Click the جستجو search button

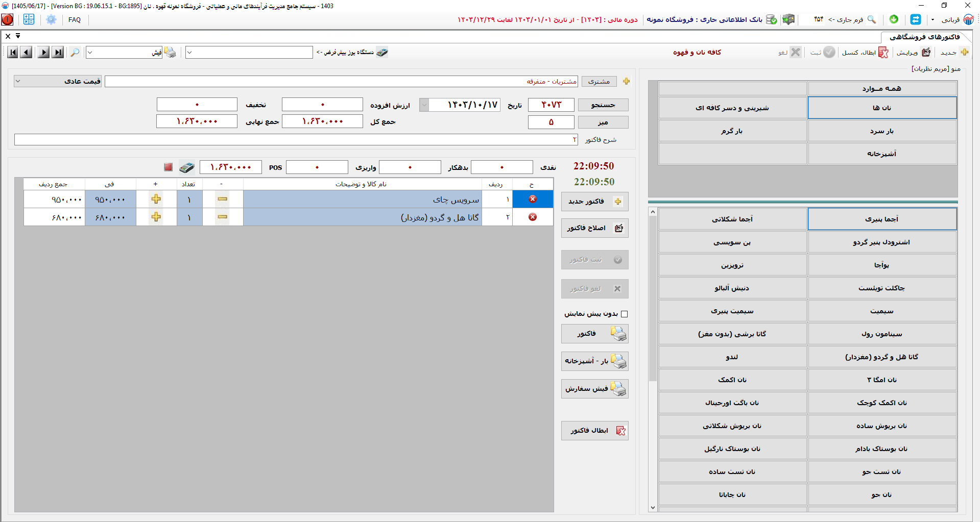click(603, 105)
